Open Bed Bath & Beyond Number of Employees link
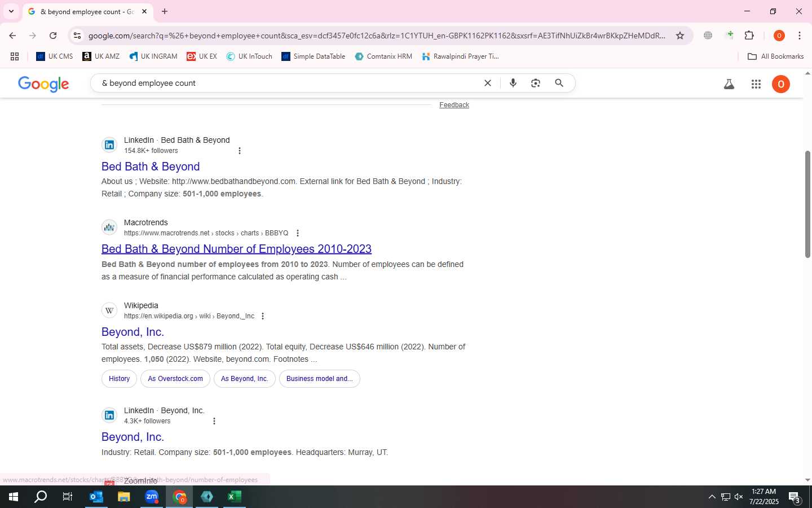The image size is (812, 508). (x=236, y=249)
